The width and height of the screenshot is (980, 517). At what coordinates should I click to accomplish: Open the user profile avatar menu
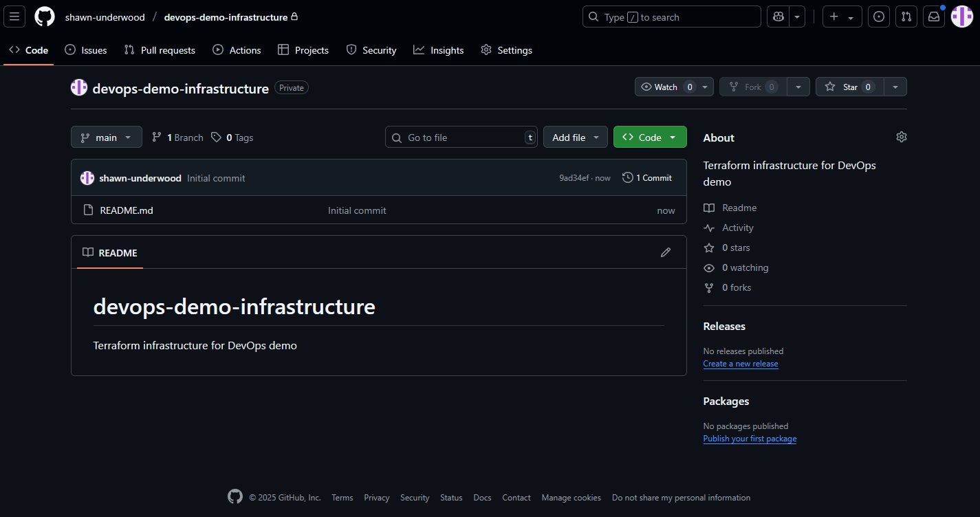(962, 16)
